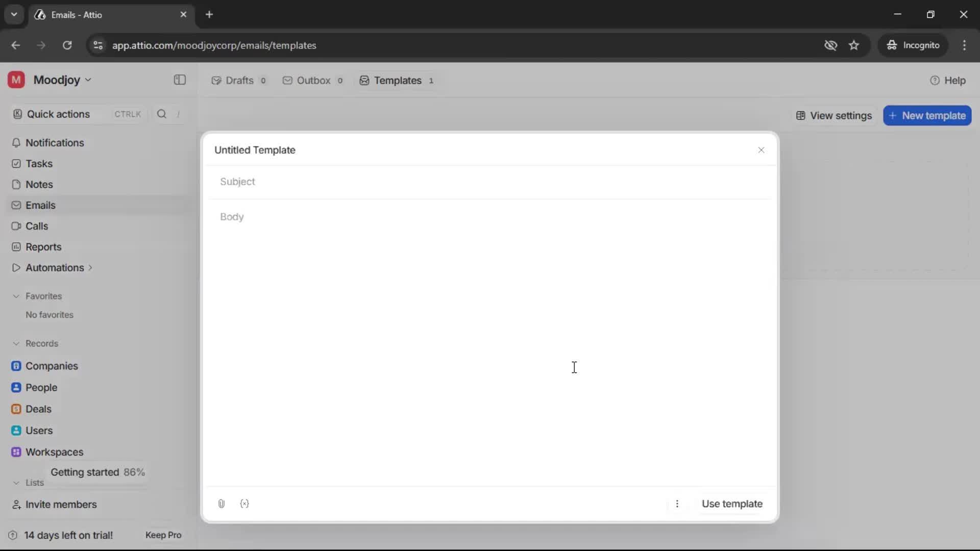Click Use template
This screenshot has width=980, height=551.
click(732, 504)
